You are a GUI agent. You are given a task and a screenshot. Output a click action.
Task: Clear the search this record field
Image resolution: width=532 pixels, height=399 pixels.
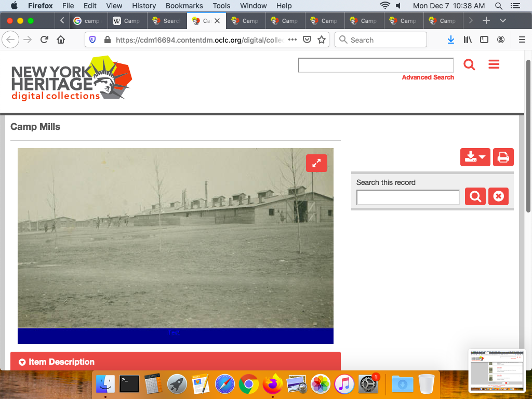point(498,196)
